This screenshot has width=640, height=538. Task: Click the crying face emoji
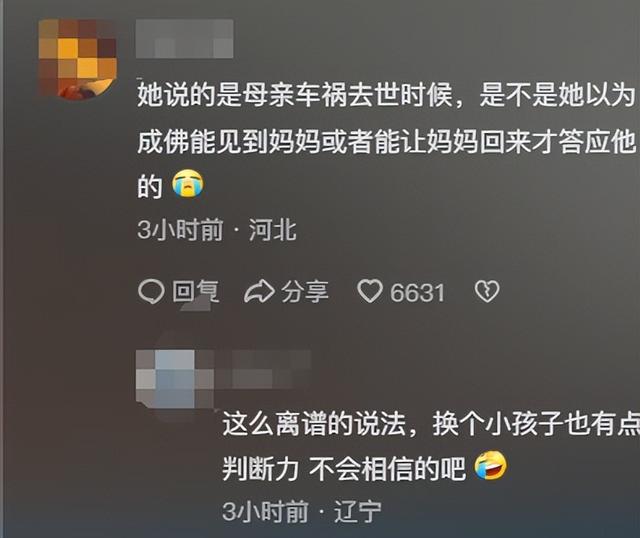188,184
